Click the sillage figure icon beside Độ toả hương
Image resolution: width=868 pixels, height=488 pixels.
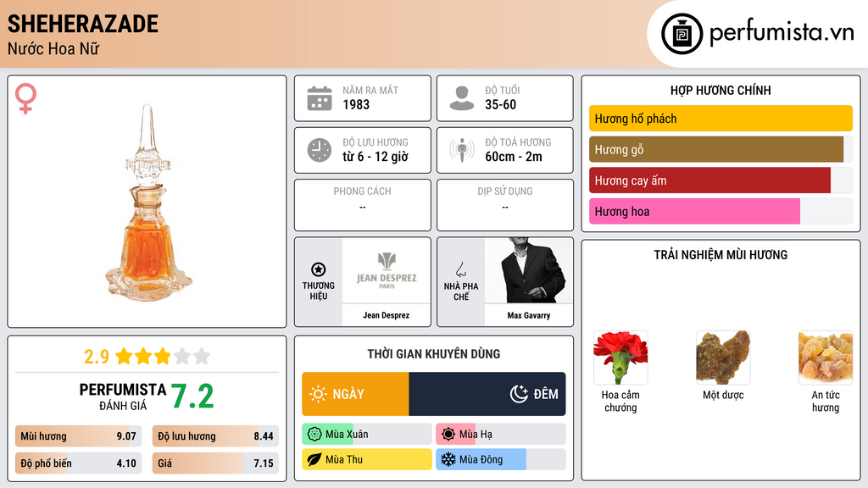[462, 150]
